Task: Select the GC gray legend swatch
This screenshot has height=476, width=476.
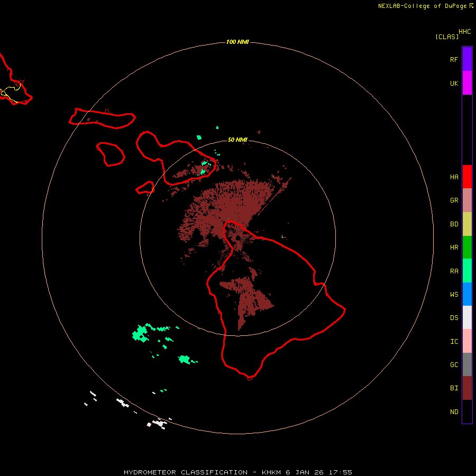Action: pyautogui.click(x=467, y=364)
